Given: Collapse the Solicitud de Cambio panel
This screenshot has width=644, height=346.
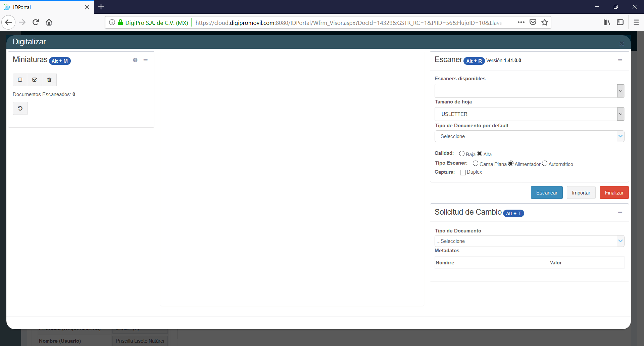Looking at the screenshot, I should coord(620,212).
